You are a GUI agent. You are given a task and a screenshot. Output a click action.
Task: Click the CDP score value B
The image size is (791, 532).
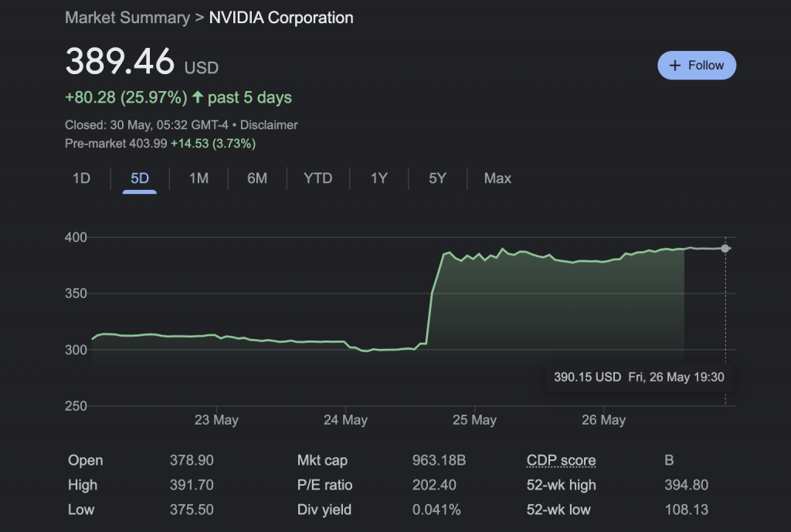669,460
